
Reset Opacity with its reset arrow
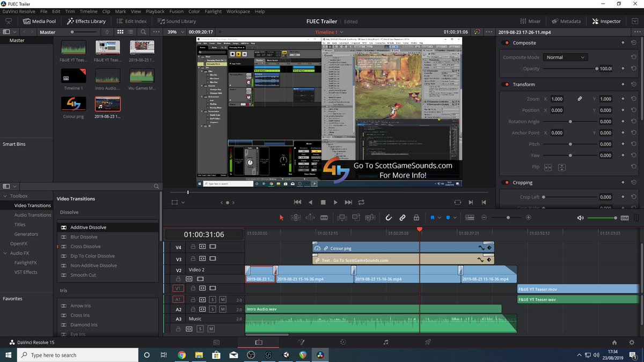[633, 69]
